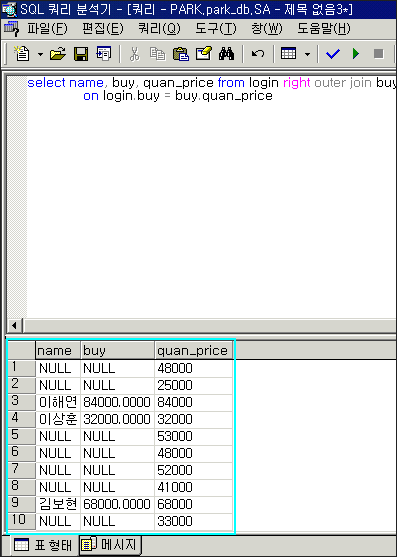Click the Cut scissors icon
Viewport: 397px width, 557px height.
(x=134, y=54)
